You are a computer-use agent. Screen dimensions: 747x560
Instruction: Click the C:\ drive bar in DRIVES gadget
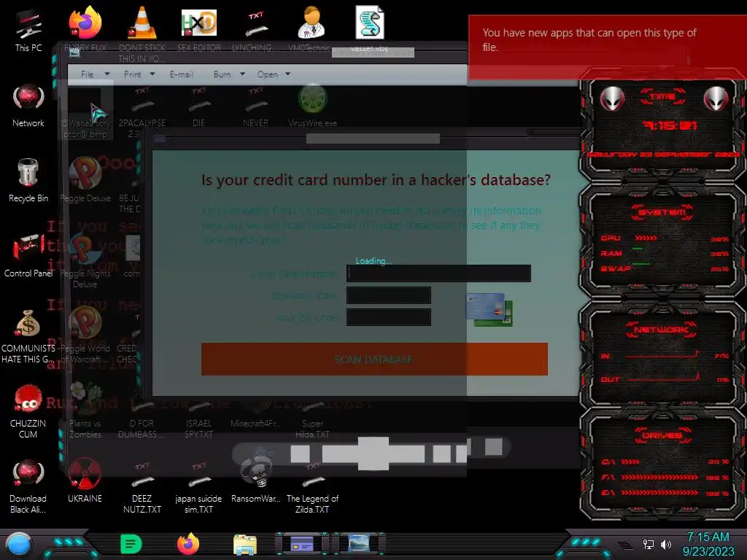coord(630,462)
